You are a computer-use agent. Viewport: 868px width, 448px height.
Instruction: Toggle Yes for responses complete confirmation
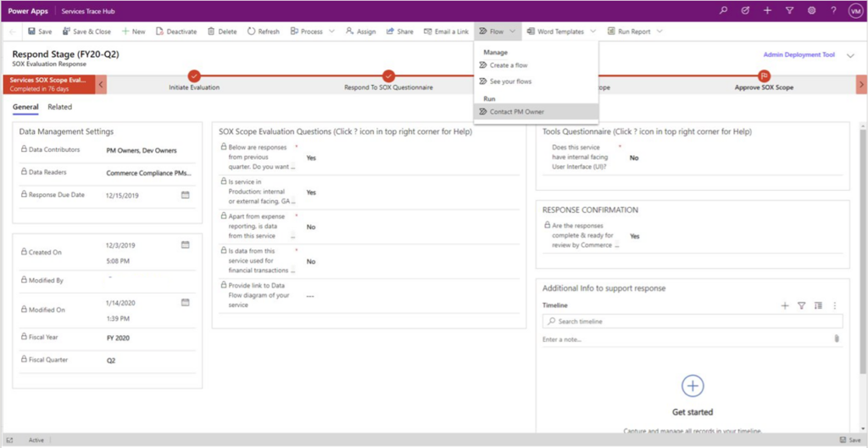[x=634, y=236]
